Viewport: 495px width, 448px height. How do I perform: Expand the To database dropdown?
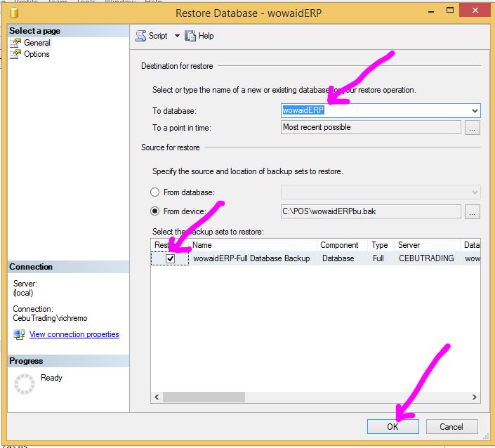[475, 111]
